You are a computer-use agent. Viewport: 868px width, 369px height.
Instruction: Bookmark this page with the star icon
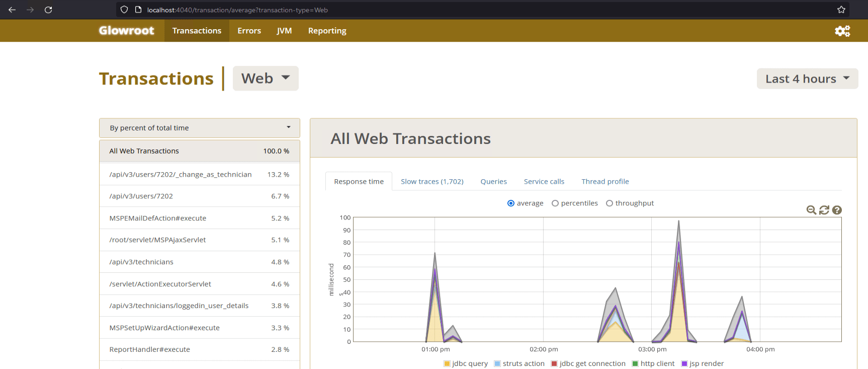coord(841,10)
